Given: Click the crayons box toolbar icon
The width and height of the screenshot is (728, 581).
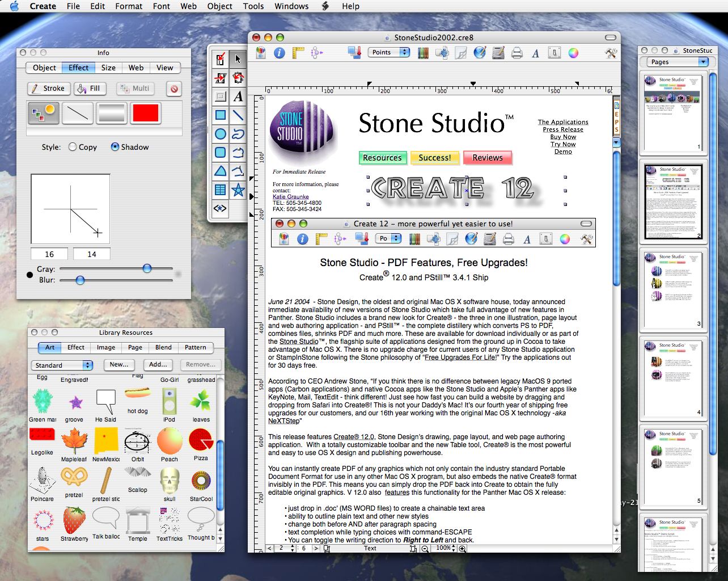Looking at the screenshot, I should (x=260, y=53).
